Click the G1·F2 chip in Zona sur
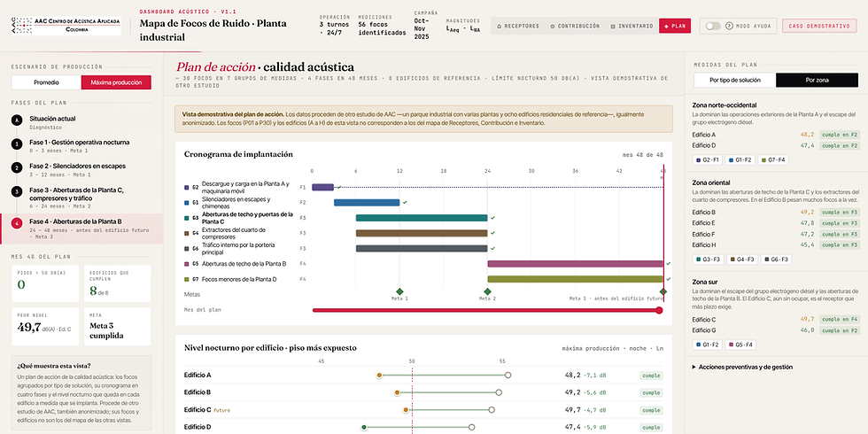The height and width of the screenshot is (434, 868). click(x=707, y=345)
